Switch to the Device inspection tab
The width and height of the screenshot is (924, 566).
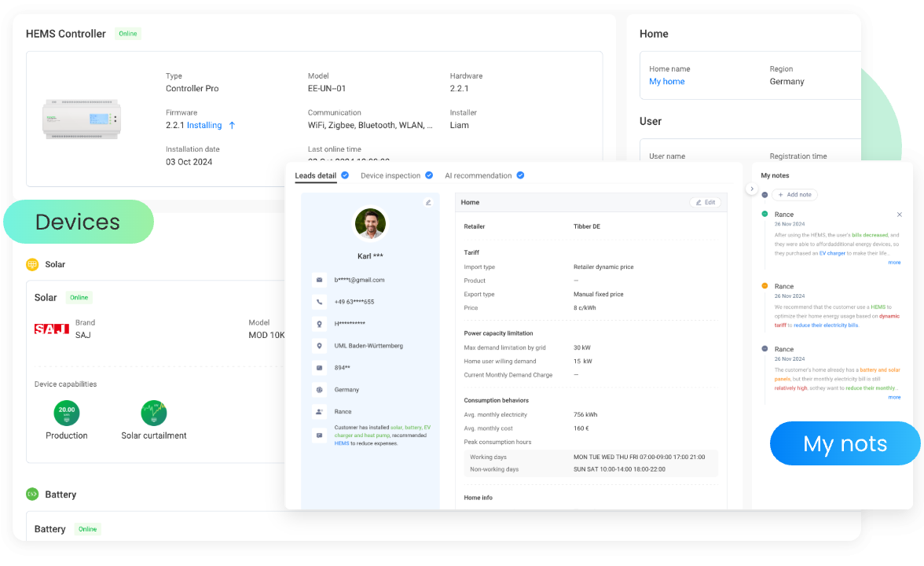coord(390,175)
